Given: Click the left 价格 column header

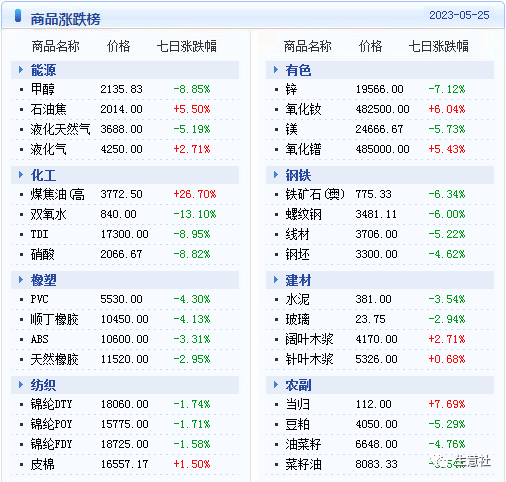Looking at the screenshot, I should (x=118, y=46).
